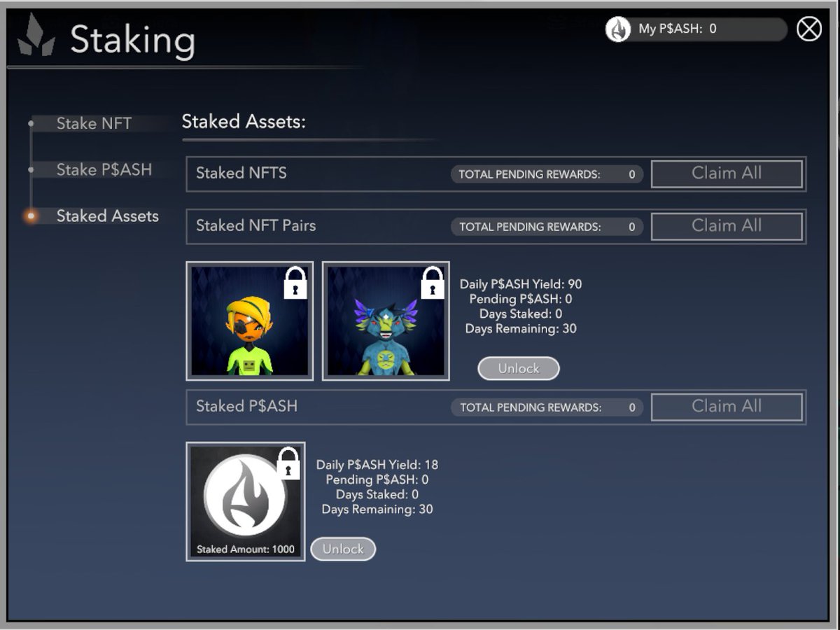Click 'Days Staked: 0' beside P$ASH card
The height and width of the screenshot is (630, 840).
click(x=377, y=495)
